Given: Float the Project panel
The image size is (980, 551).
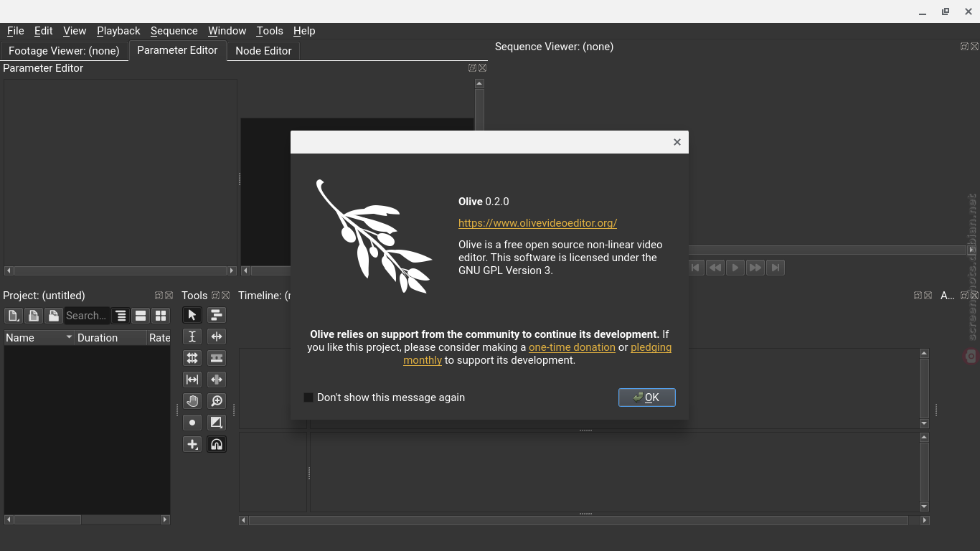Looking at the screenshot, I should pos(159,296).
